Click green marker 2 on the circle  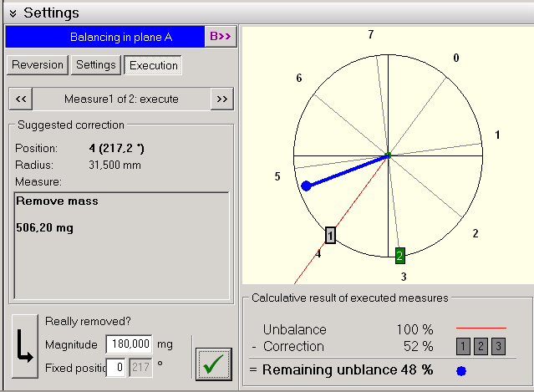400,255
